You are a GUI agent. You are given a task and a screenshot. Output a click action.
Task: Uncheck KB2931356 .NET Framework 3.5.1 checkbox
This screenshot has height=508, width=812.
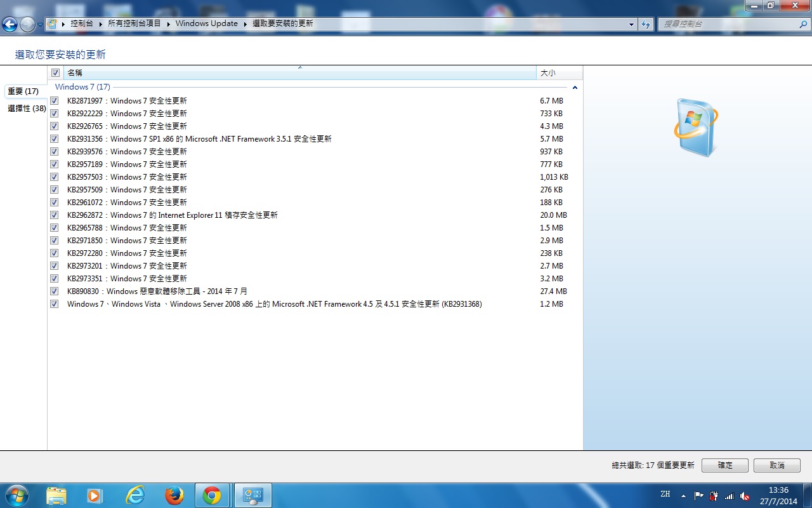[55, 139]
